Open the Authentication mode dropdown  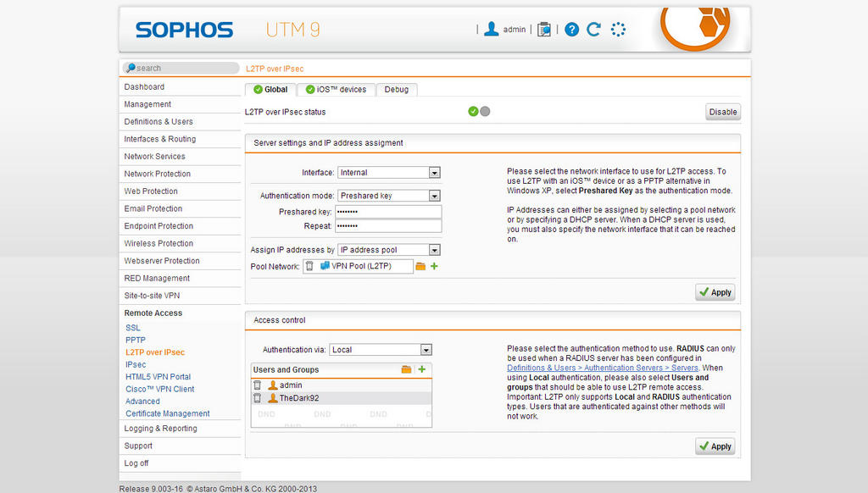pyautogui.click(x=388, y=196)
